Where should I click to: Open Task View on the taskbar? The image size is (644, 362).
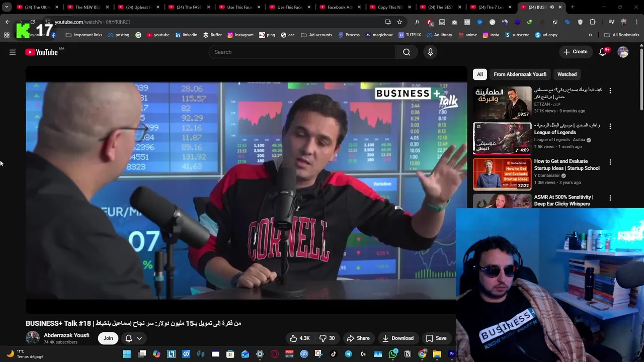click(x=142, y=354)
